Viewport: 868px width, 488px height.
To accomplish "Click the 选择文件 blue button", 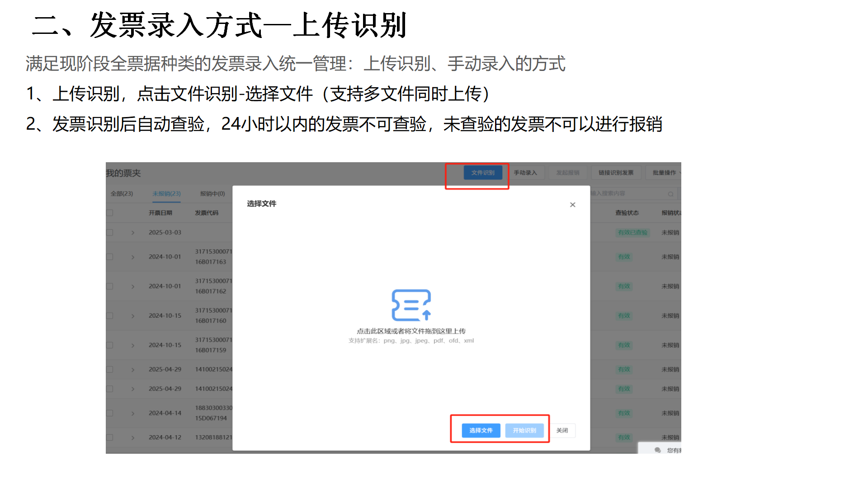I will click(481, 430).
